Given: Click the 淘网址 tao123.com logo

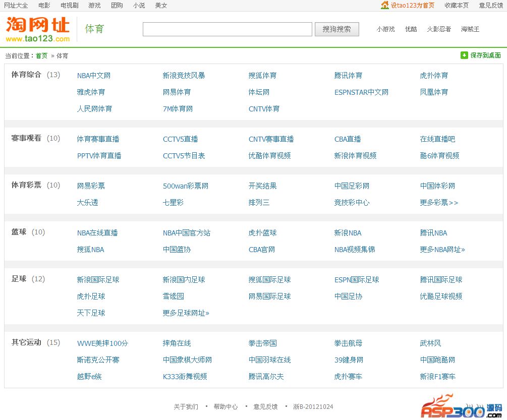Looking at the screenshot, I should (x=38, y=29).
